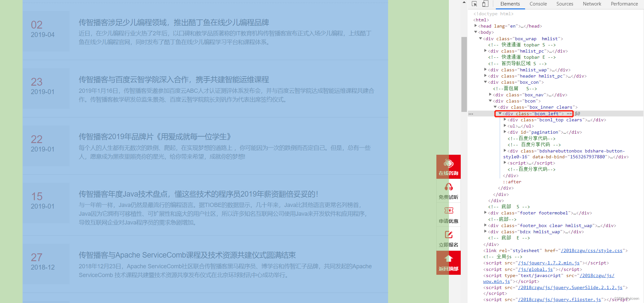The height and width of the screenshot is (303, 644).
Task: Open the wow.min.js script link
Action: 496,281
